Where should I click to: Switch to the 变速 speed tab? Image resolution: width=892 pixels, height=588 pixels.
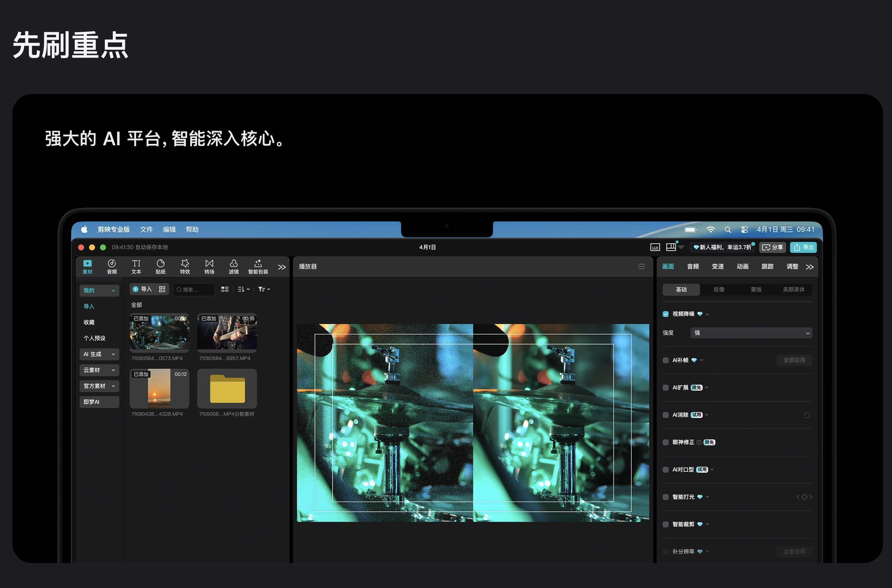pos(718,266)
